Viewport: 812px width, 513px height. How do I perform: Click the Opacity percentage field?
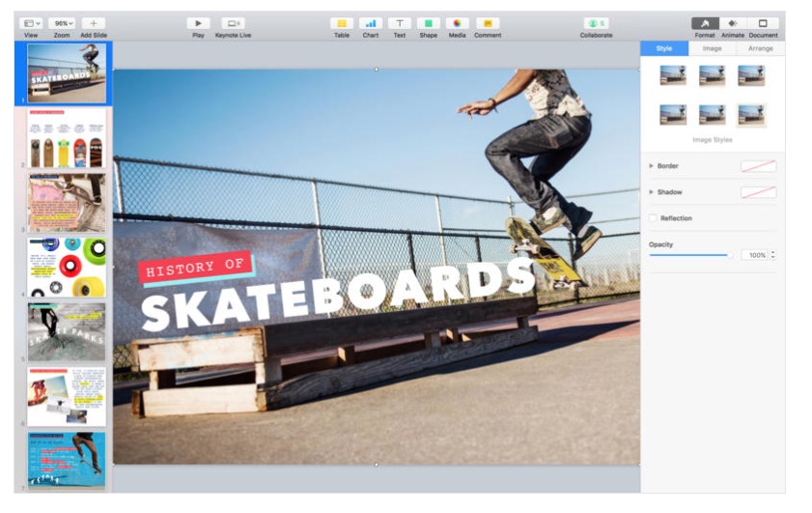(754, 255)
